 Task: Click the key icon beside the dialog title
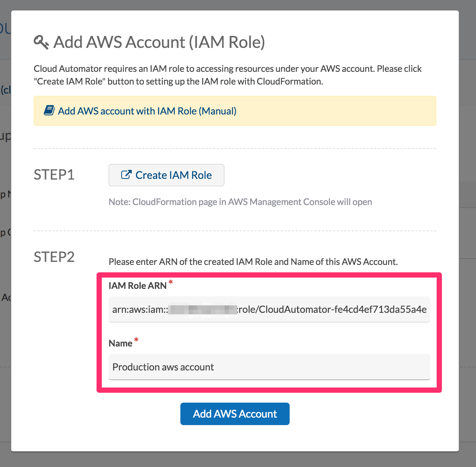tap(41, 42)
